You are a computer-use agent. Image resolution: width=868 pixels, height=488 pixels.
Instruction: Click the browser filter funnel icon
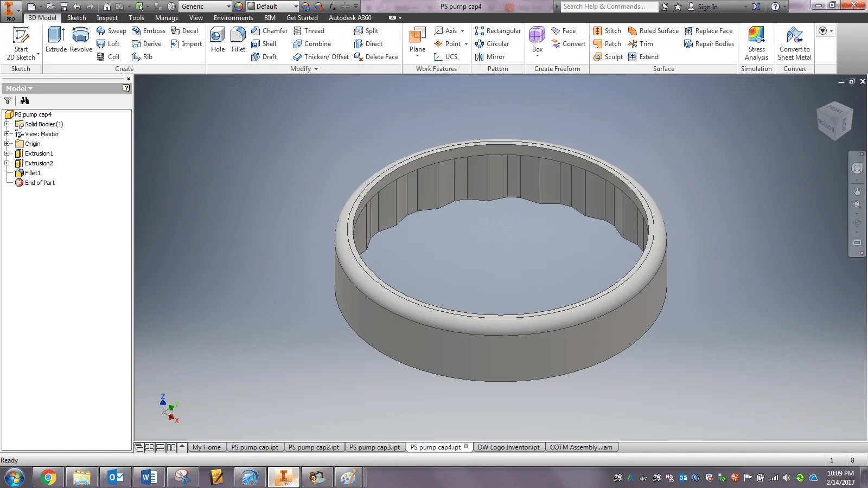(8, 101)
